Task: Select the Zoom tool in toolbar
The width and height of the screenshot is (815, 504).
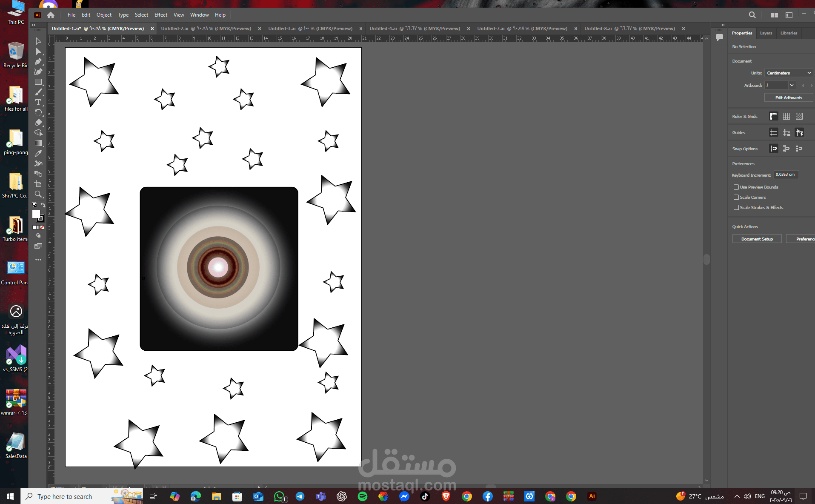Action: coord(38,195)
